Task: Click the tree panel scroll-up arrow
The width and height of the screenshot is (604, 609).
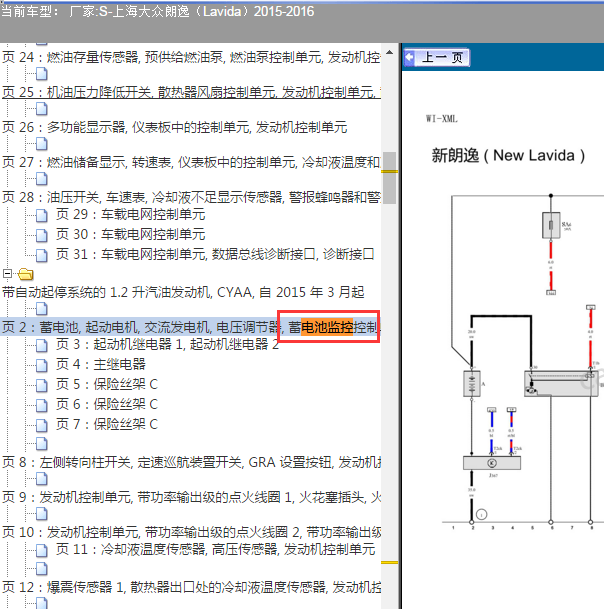Action: 390,52
